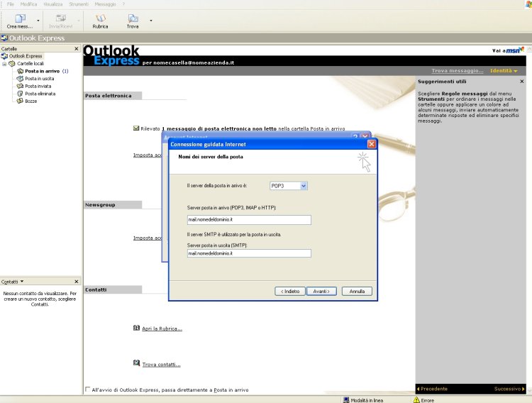This screenshot has height=403, width=532.
Task: Click the < Indietro button
Action: point(290,292)
